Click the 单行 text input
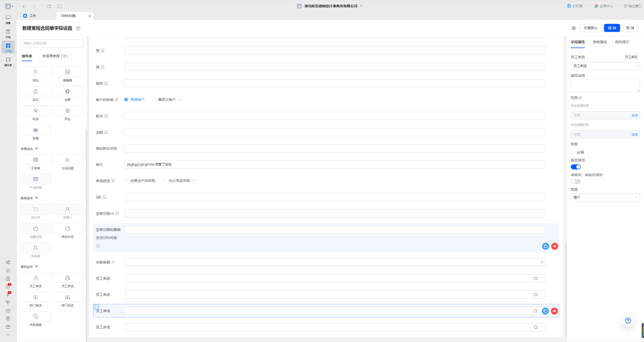This screenshot has height=342, width=644. point(335,164)
